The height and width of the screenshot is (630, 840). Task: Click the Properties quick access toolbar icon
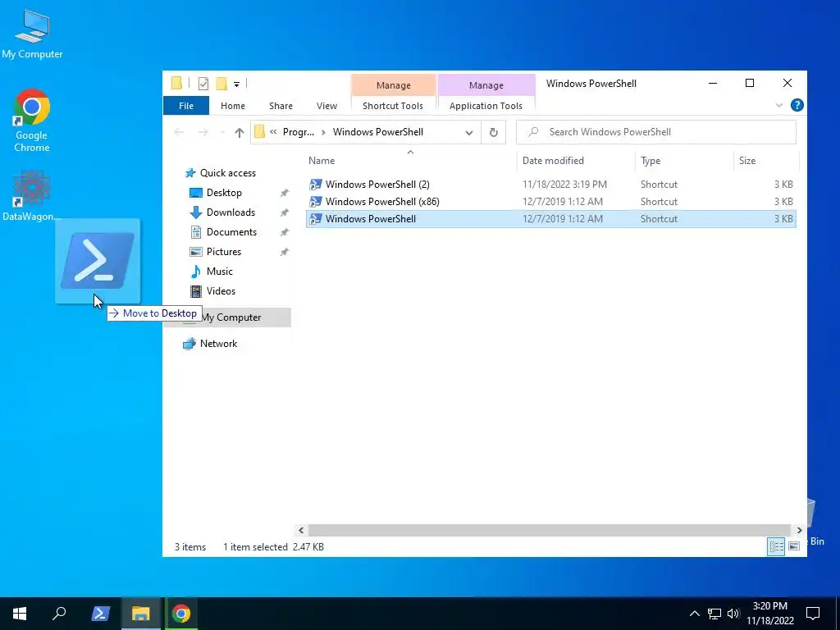point(203,84)
